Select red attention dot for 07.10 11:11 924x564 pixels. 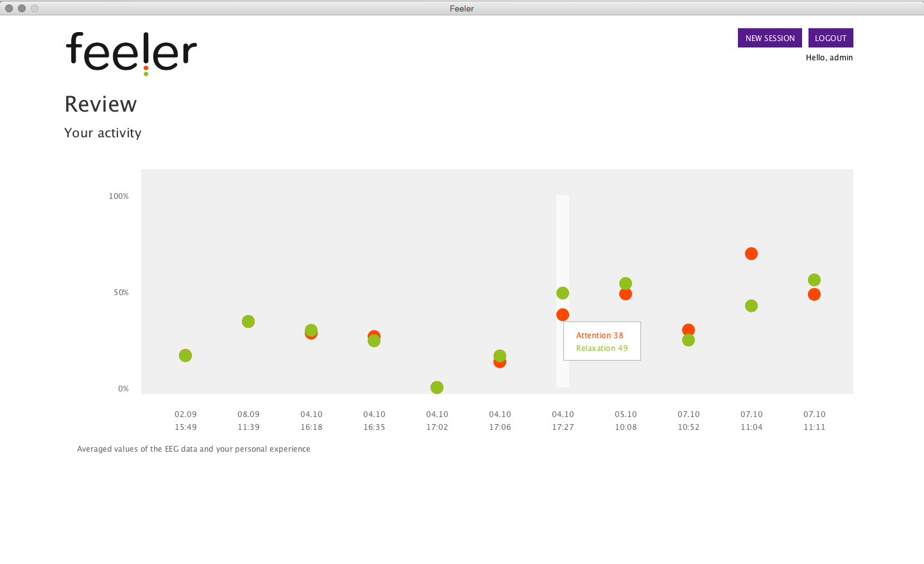(814, 295)
